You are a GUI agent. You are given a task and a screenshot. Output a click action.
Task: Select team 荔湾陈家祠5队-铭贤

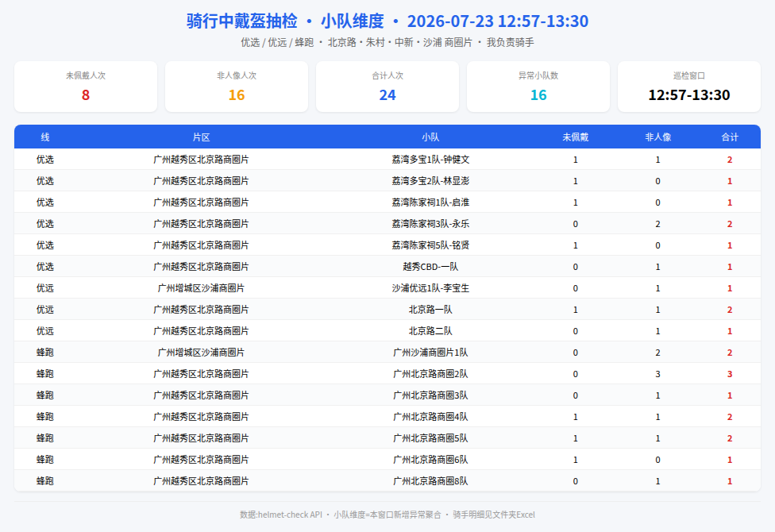pos(430,245)
